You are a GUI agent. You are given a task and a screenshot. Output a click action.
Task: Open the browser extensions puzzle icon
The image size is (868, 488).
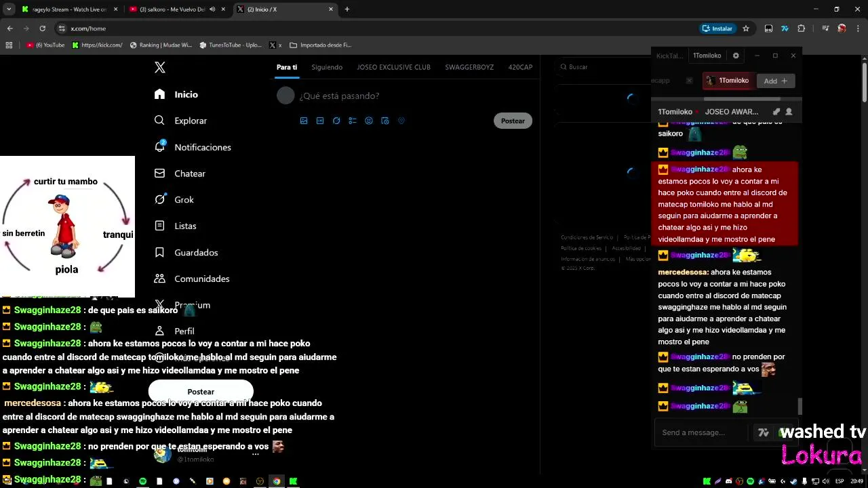pyautogui.click(x=802, y=28)
